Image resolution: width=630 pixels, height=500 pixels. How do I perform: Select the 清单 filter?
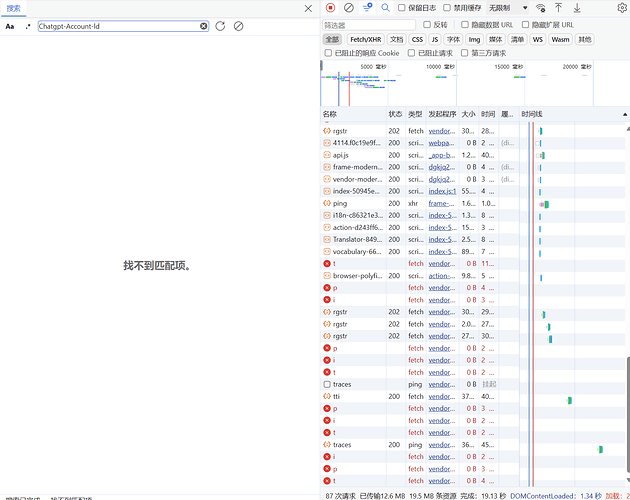tap(518, 39)
